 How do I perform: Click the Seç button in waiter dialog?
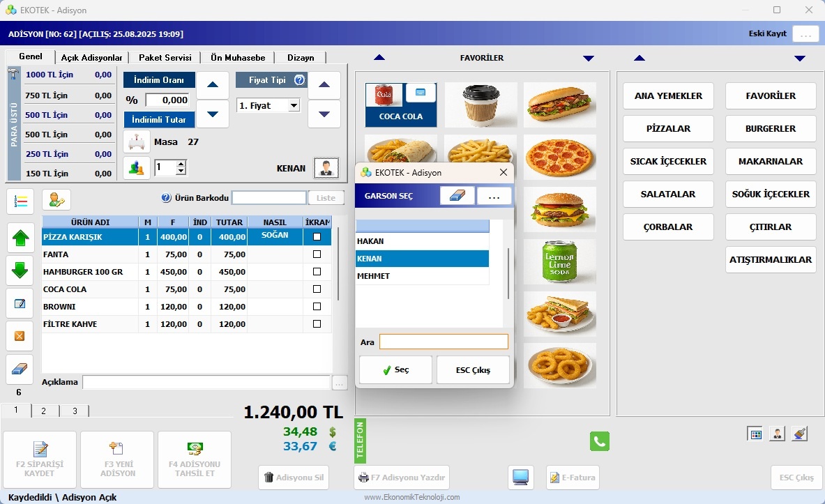pos(395,370)
